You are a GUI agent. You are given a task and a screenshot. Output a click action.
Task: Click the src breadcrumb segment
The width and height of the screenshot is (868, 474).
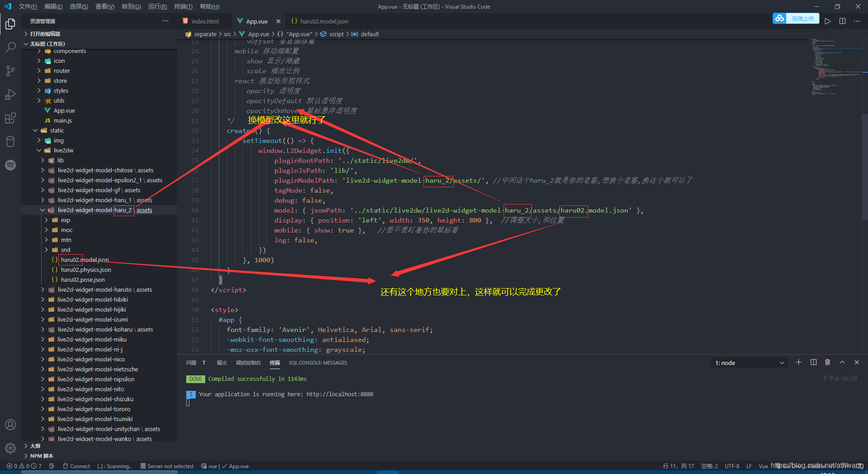pos(227,34)
